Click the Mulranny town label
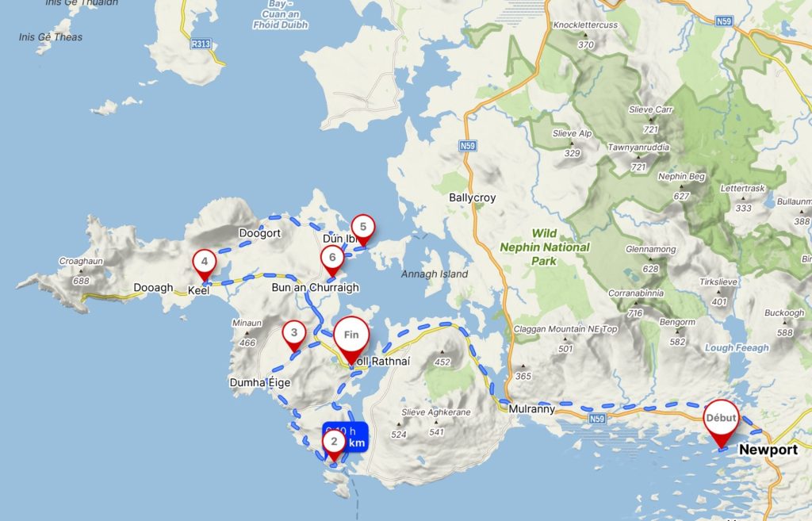This screenshot has height=521, width=812. point(531,409)
